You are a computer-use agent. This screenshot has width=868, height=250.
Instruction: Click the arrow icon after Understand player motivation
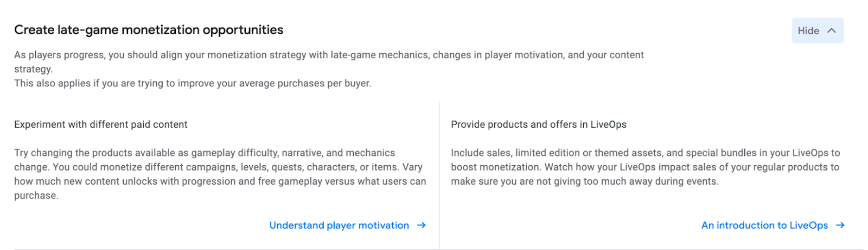coord(422,226)
